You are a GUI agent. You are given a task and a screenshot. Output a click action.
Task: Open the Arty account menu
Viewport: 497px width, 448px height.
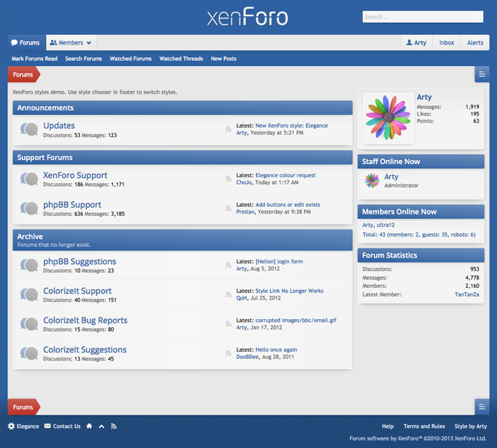coord(416,43)
